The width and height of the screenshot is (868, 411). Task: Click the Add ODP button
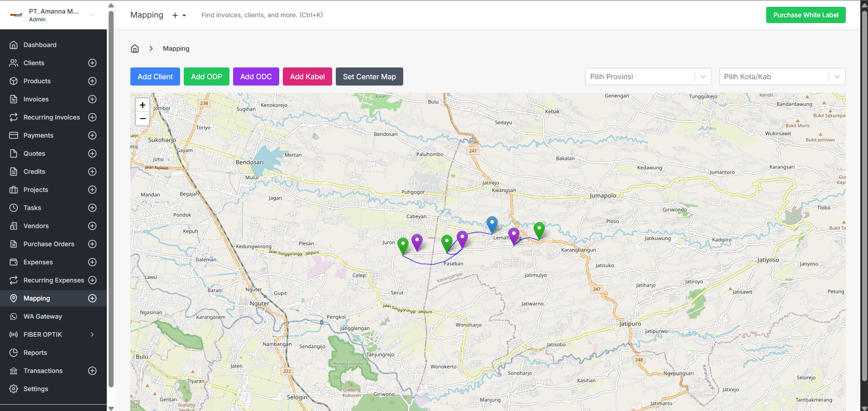click(x=206, y=76)
